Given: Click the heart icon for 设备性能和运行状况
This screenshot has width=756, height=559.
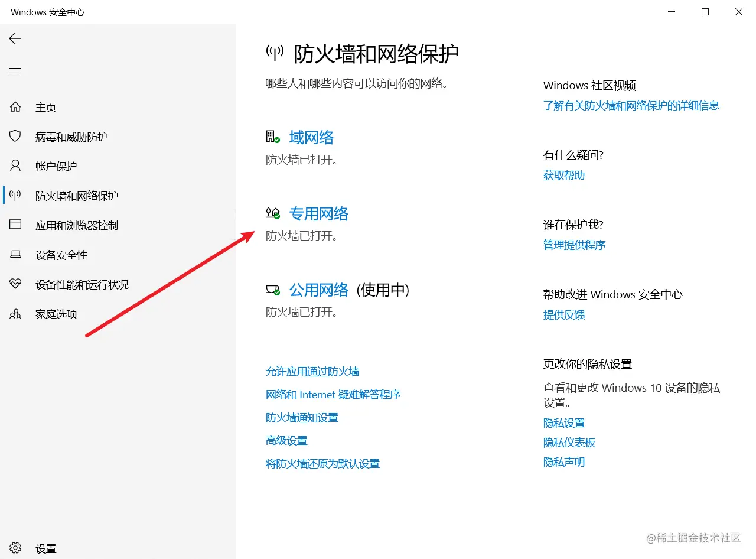Looking at the screenshot, I should point(15,284).
